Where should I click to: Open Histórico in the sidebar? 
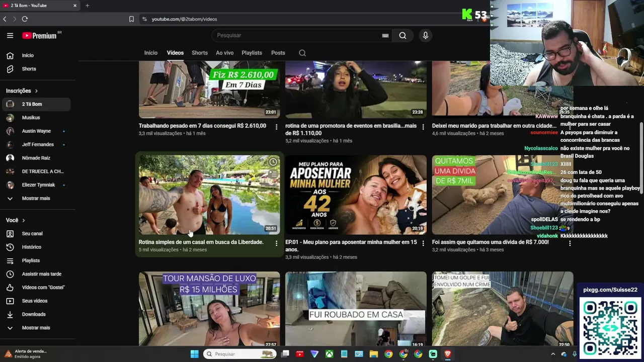pyautogui.click(x=35, y=247)
